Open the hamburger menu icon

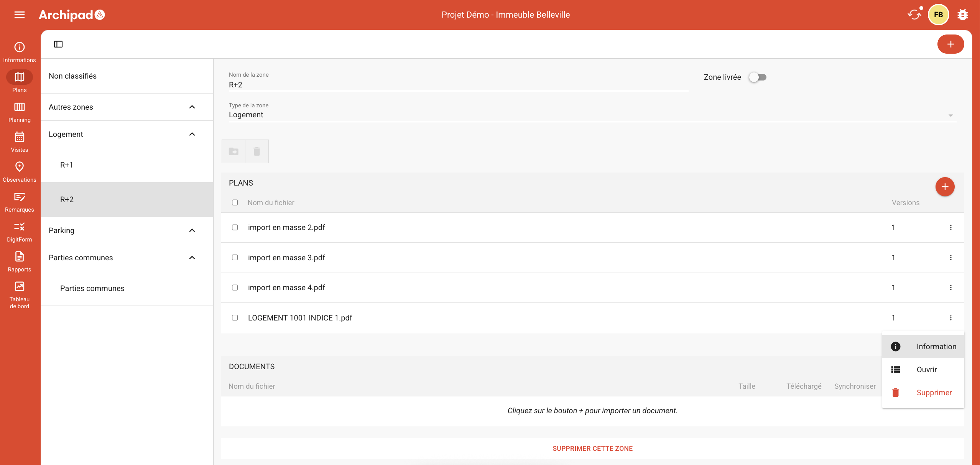pyautogui.click(x=19, y=15)
